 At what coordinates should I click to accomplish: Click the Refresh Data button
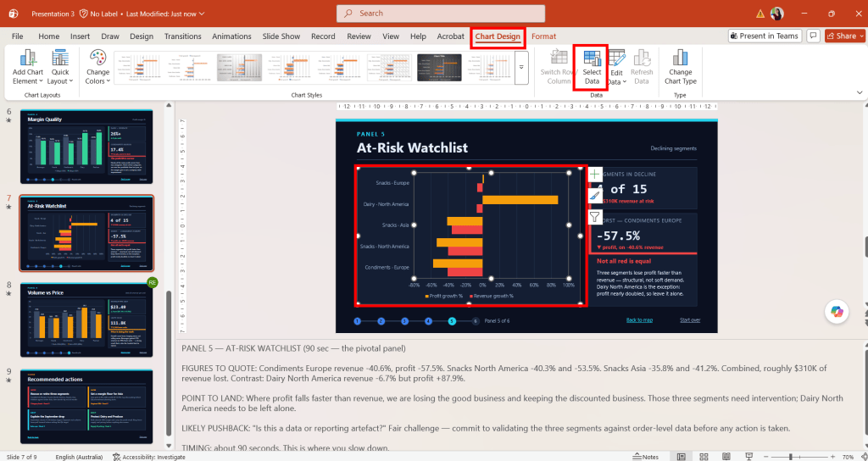click(642, 67)
